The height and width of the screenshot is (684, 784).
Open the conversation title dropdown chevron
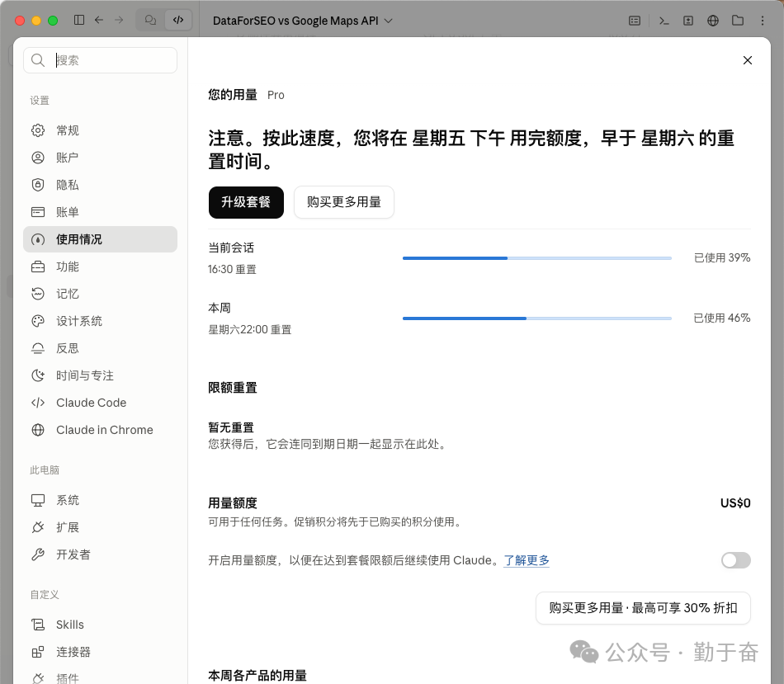(389, 21)
